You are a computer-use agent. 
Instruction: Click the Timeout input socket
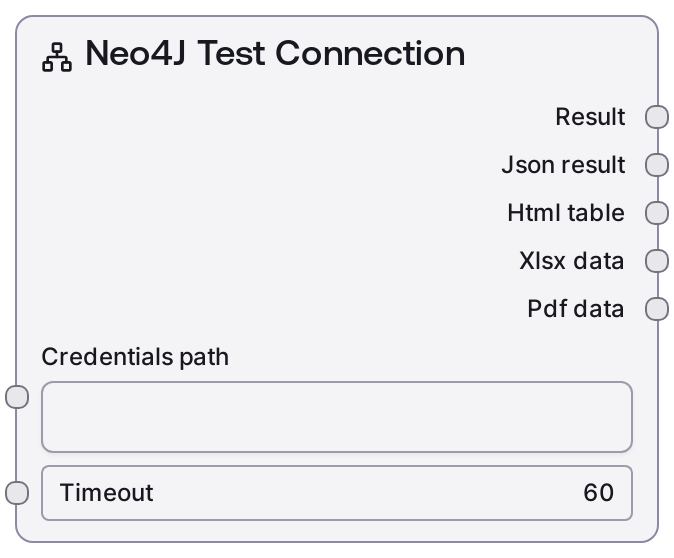(17, 493)
